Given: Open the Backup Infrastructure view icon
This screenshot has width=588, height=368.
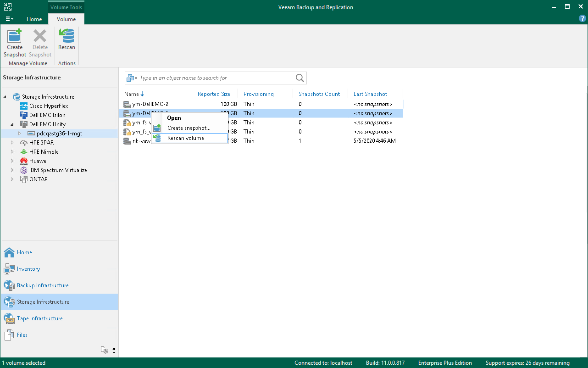Looking at the screenshot, I should tap(9, 285).
